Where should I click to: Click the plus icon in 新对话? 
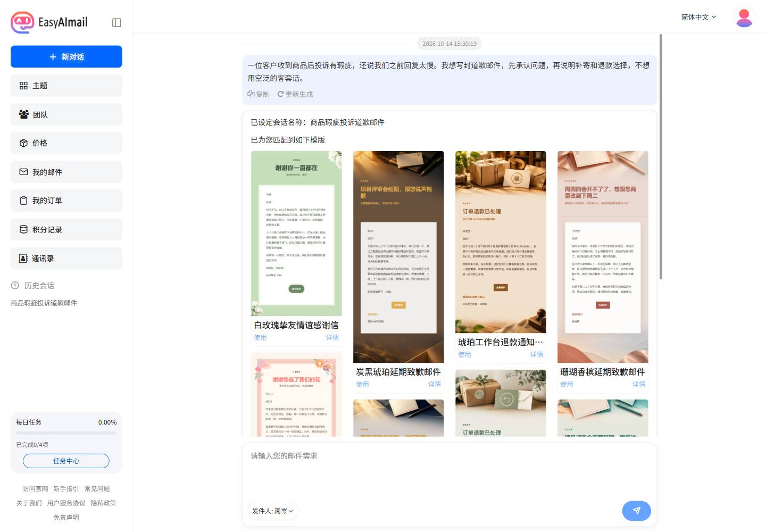[x=53, y=57]
